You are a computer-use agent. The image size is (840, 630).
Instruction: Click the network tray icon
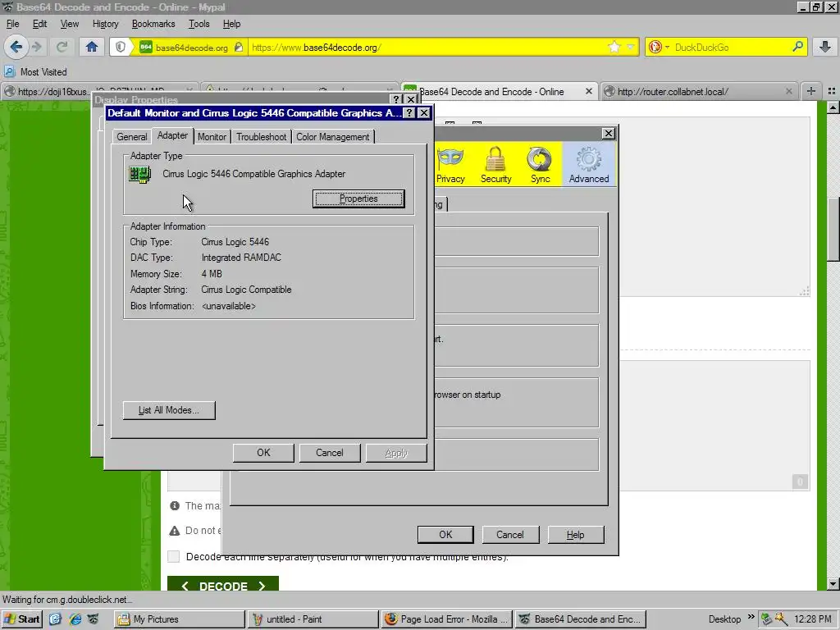[767, 619]
